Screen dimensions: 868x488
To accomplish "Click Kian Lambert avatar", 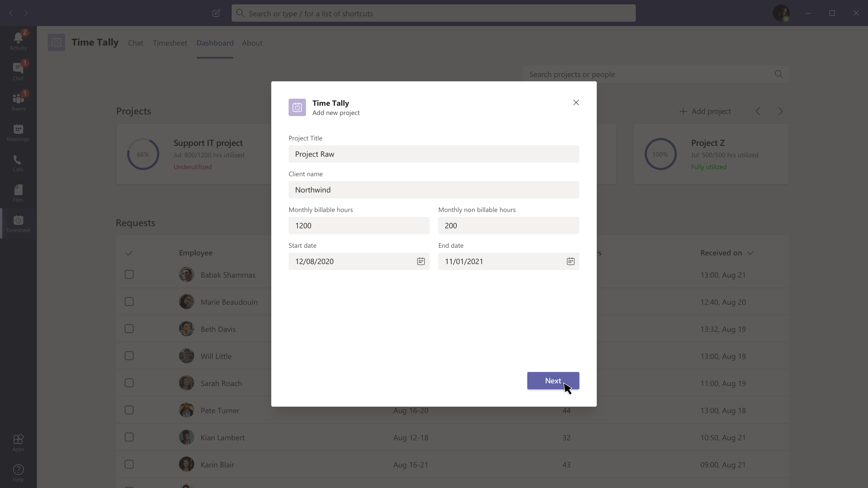I will tap(186, 437).
